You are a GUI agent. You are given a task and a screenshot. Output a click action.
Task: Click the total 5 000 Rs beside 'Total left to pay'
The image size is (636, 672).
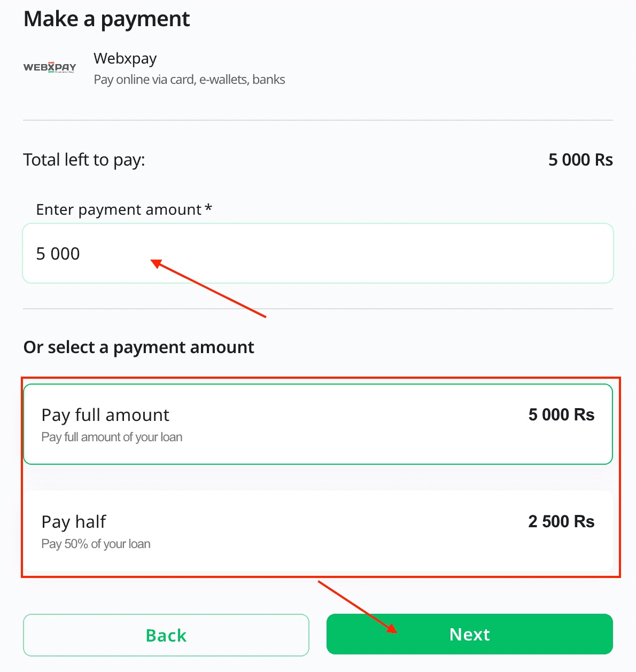[x=580, y=160]
